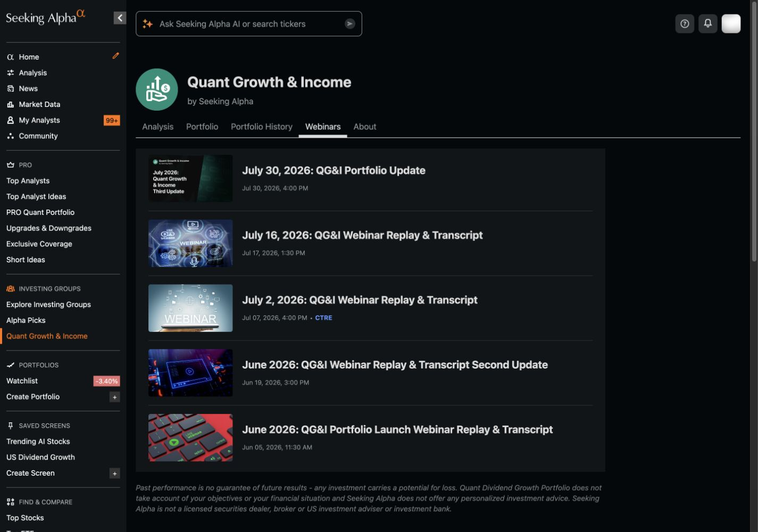This screenshot has width=758, height=532.
Task: Click the page vertical scrollbar
Action: click(x=754, y=130)
